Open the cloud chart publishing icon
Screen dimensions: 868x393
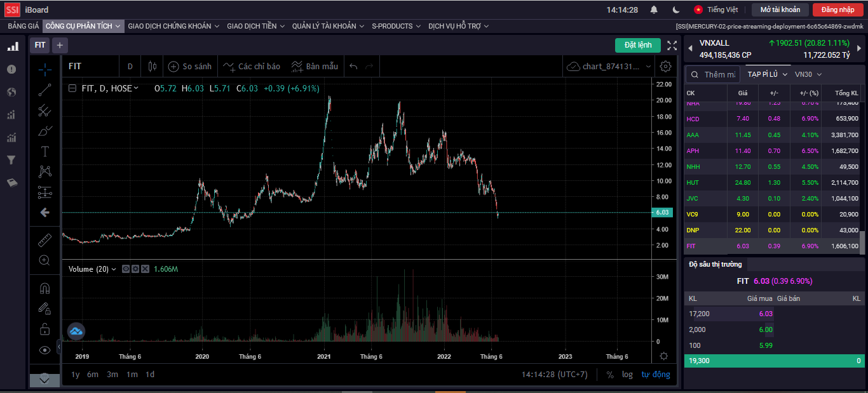[x=76, y=331]
